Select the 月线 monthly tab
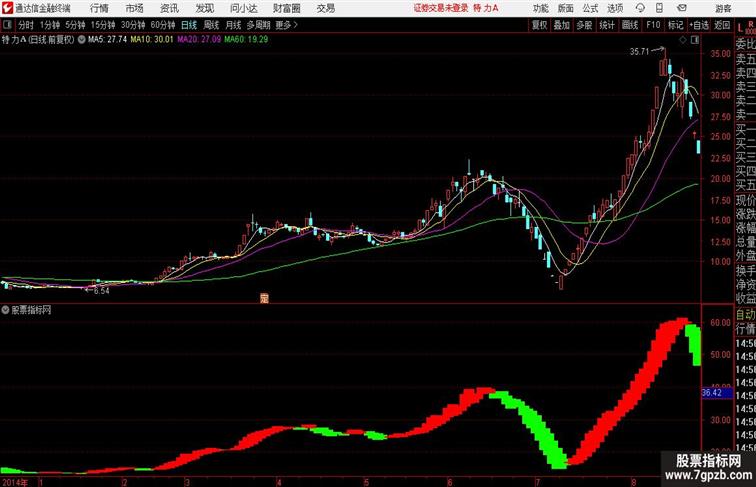 (233, 25)
